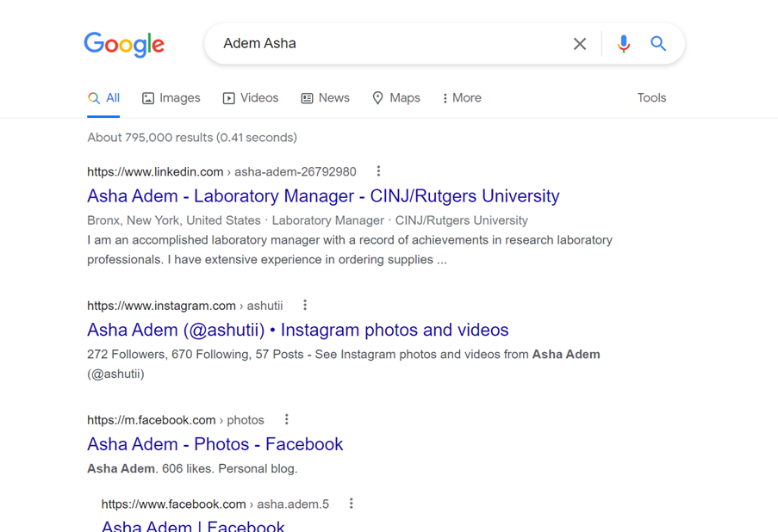Image resolution: width=778 pixels, height=532 pixels.
Task: Click the accomplished laboratory manager description text
Action: pos(350,250)
